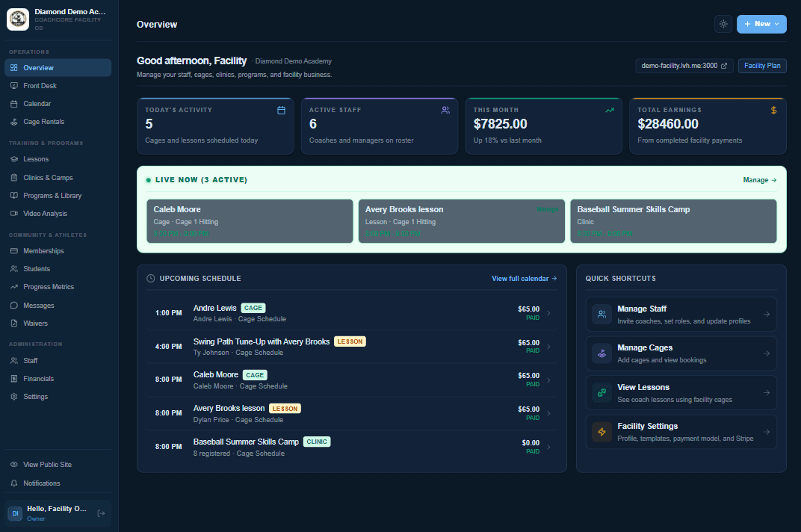This screenshot has height=532, width=801.
Task: Open the New dropdown button
Action: coord(761,24)
